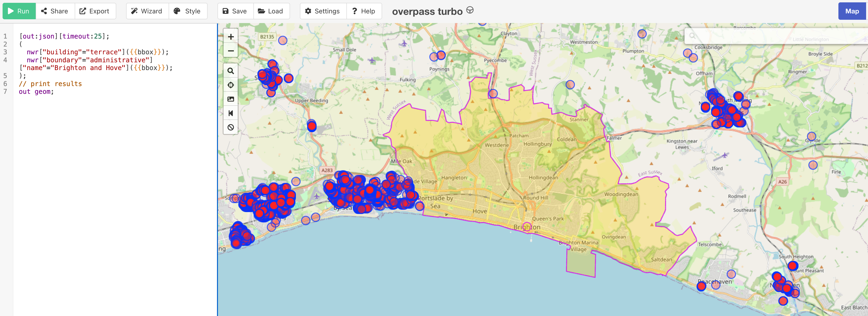Click the 'out geom;' line in editor
The width and height of the screenshot is (868, 316).
click(x=36, y=92)
